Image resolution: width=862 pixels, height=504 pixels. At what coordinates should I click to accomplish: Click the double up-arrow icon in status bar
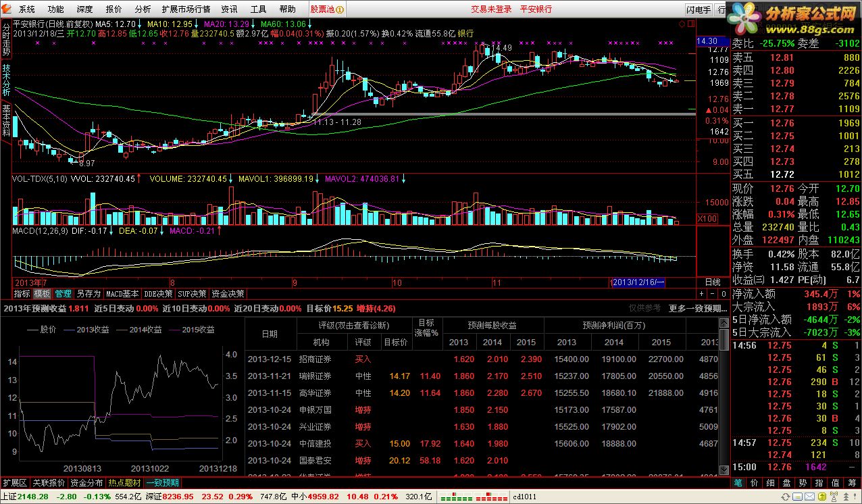[x=846, y=497]
